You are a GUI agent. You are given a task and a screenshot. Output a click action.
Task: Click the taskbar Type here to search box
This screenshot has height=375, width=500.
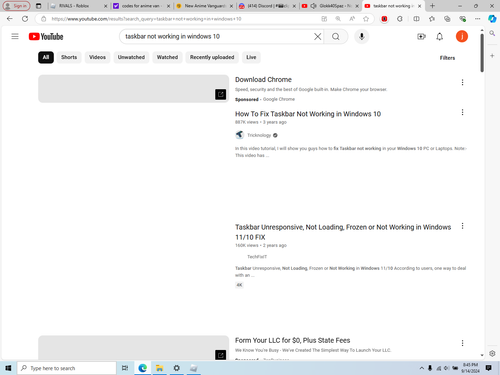[x=66, y=368]
